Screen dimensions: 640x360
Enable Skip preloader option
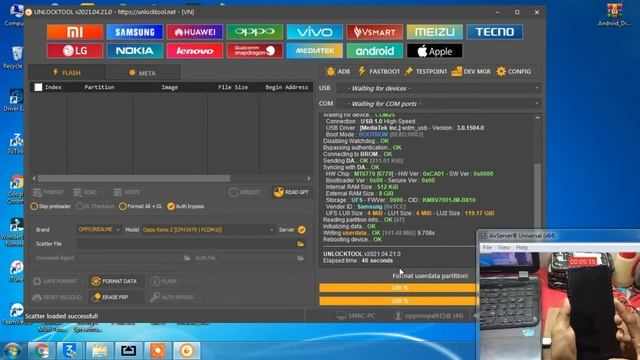click(x=51, y=206)
